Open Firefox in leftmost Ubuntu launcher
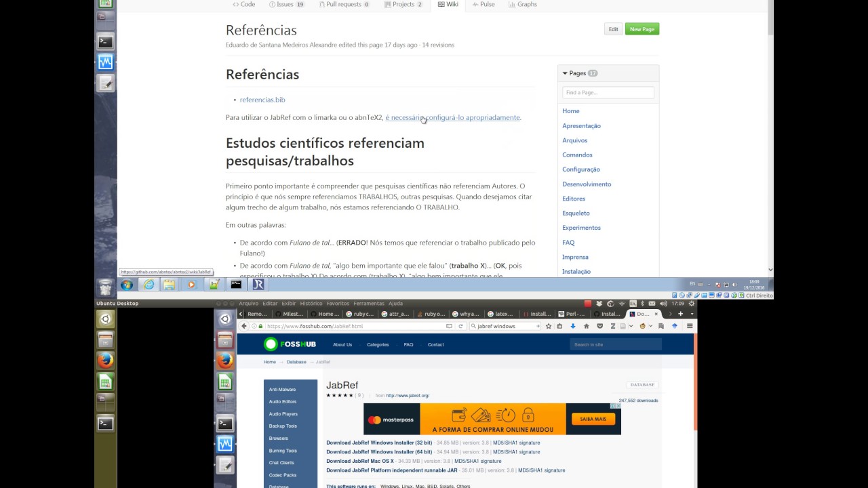 (105, 361)
